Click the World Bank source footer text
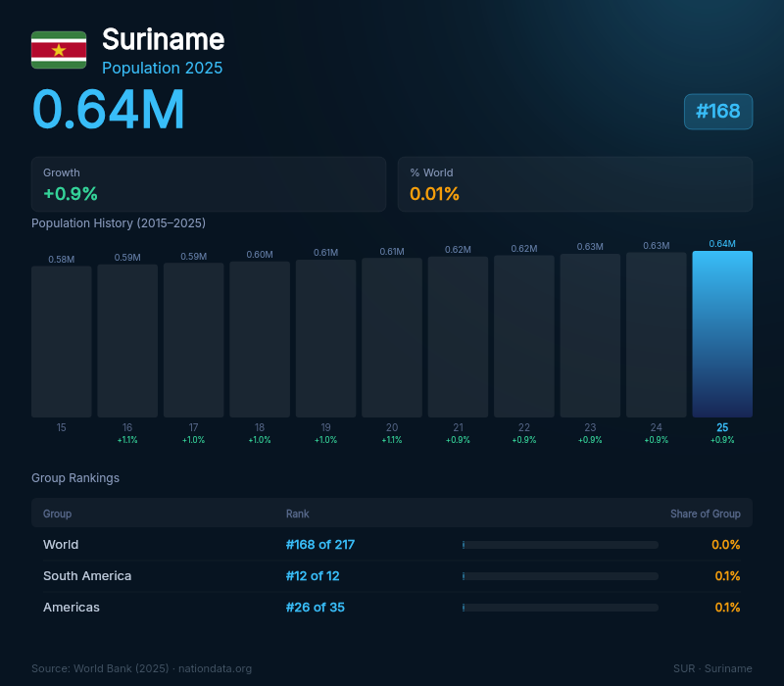Viewport: 784px width, 686px height. 141,668
